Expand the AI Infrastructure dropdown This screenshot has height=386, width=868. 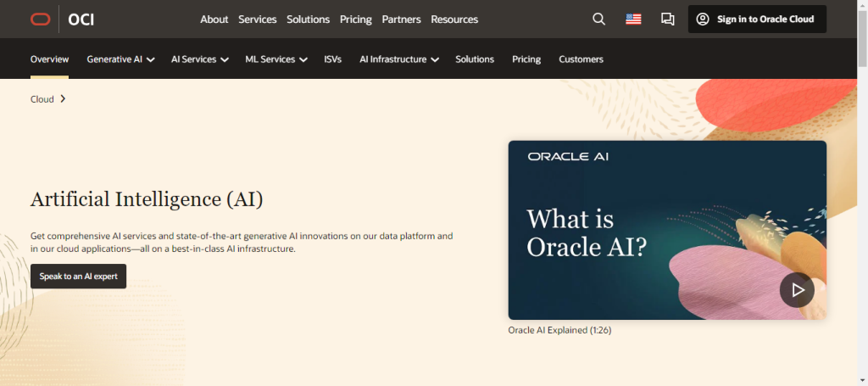click(399, 59)
